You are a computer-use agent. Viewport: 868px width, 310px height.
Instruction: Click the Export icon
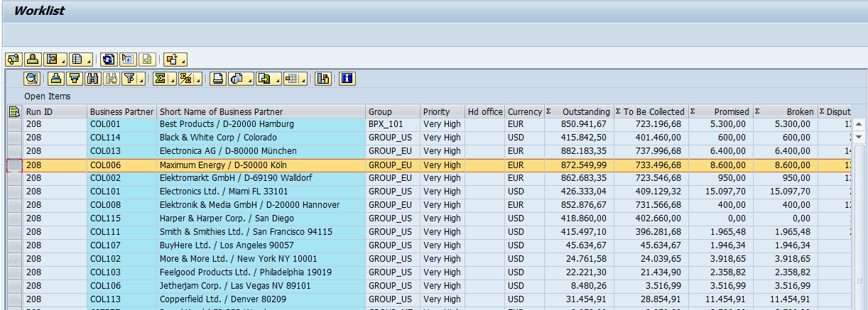[x=264, y=79]
